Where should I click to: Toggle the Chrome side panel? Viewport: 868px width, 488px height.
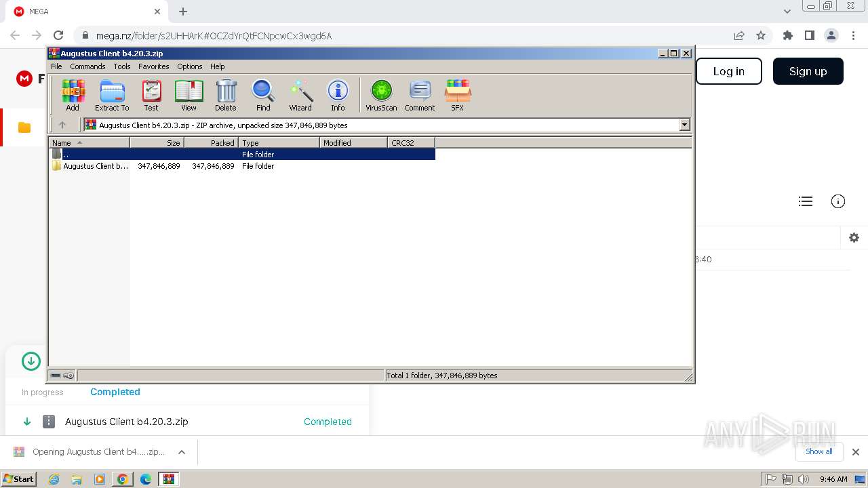(809, 35)
